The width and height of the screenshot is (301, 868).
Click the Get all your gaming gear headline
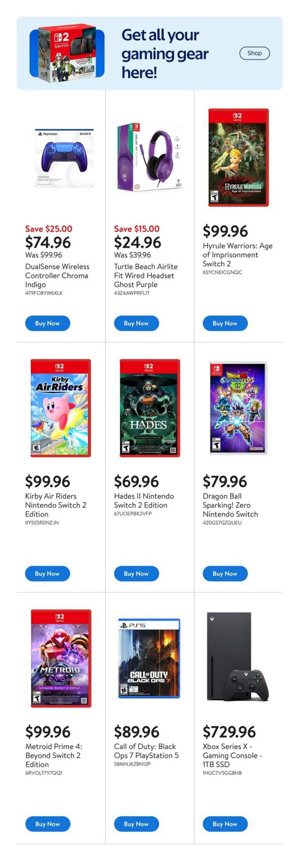[x=165, y=54]
